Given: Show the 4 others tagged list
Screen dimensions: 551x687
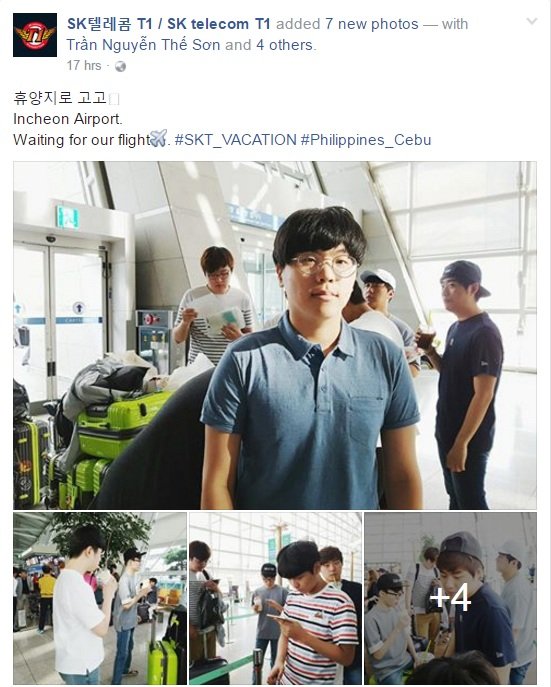Looking at the screenshot, I should pos(285,45).
